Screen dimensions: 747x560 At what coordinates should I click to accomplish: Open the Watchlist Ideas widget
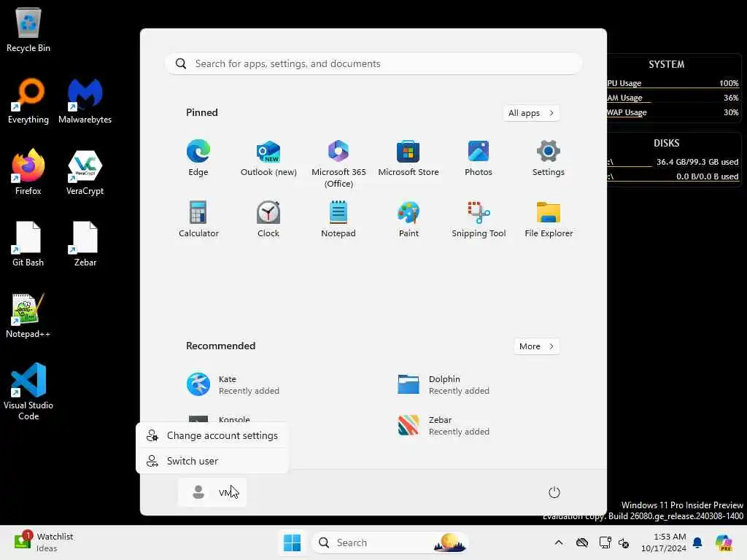[43, 542]
